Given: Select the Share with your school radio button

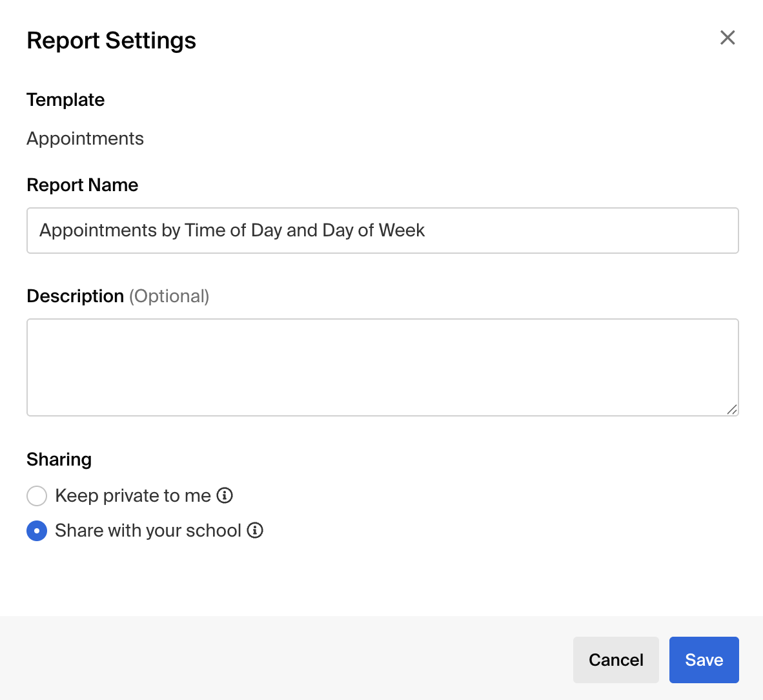Looking at the screenshot, I should coord(37,531).
